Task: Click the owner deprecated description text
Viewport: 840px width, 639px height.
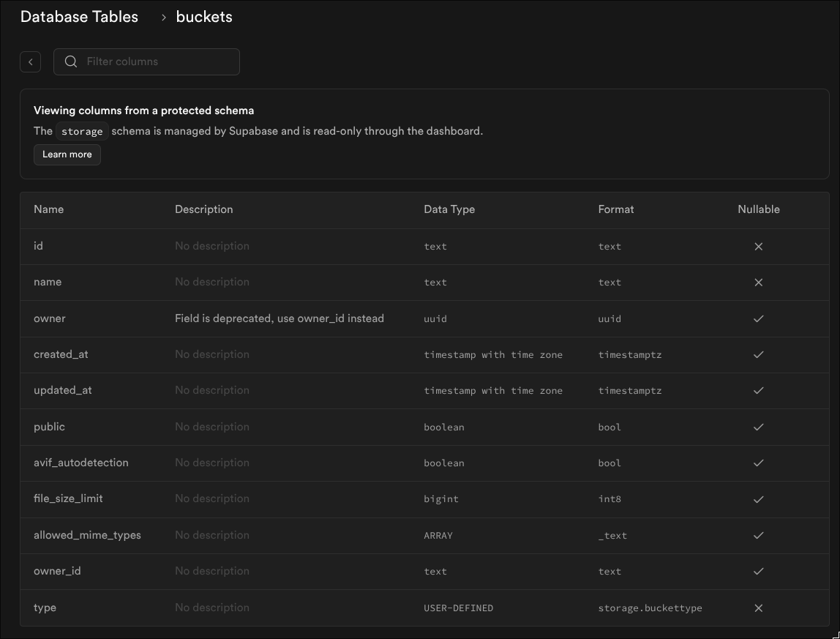Action: (279, 318)
